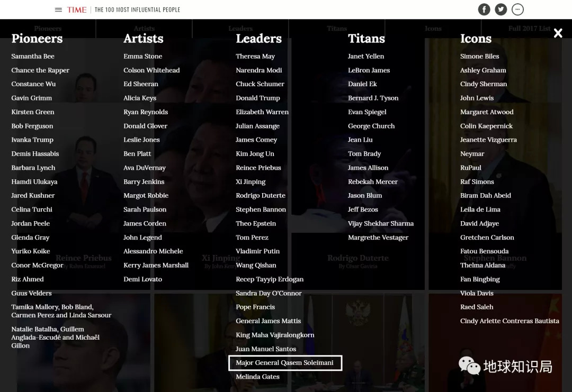
Task: Open Vijay Shekhar Sharma entry
Action: [x=381, y=224]
